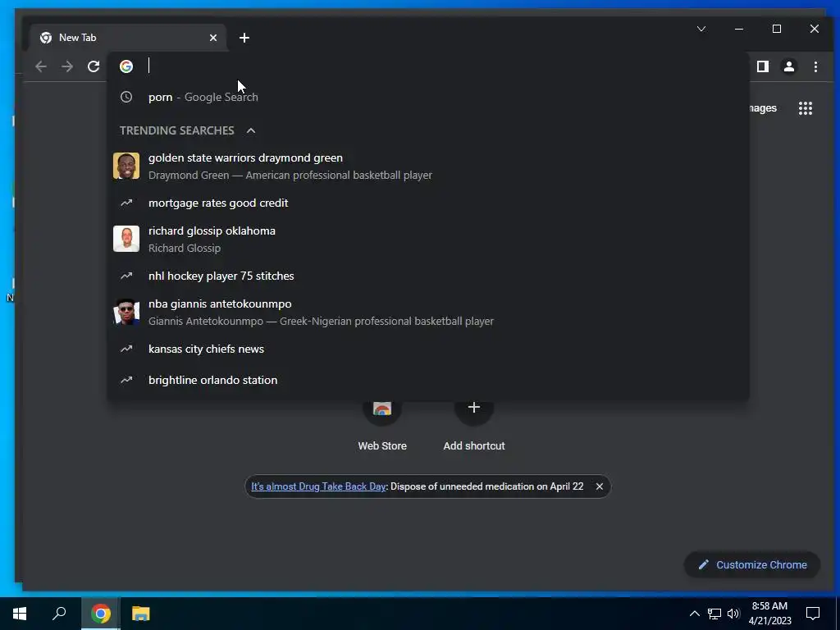
Task: Choose 'golden state warriors draymond green' suggestion
Action: tap(428, 166)
